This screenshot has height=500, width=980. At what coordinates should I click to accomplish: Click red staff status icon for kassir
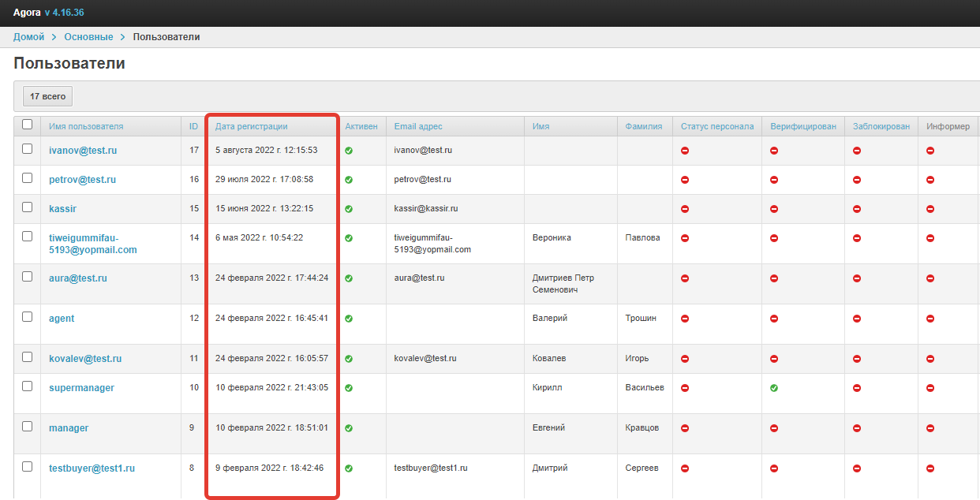click(685, 209)
